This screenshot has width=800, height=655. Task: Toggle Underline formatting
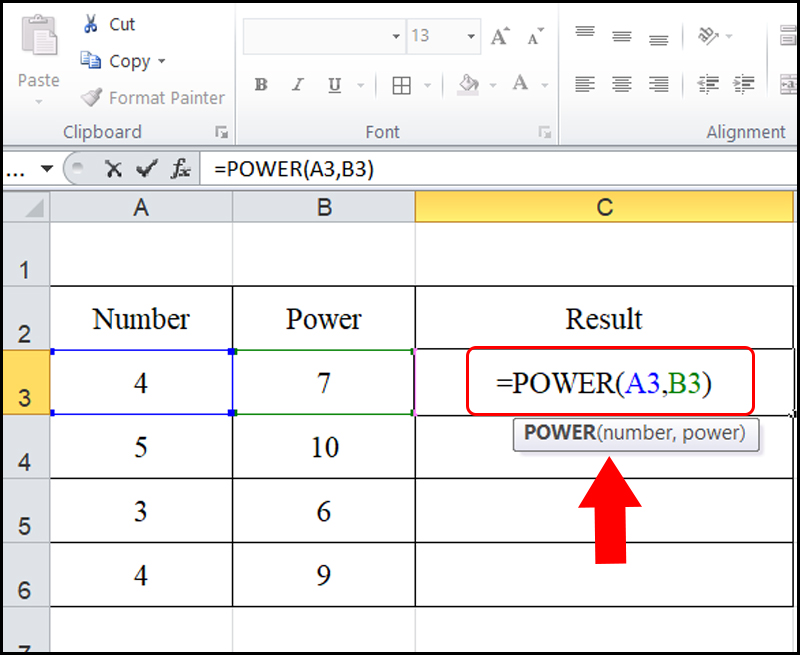(x=332, y=85)
